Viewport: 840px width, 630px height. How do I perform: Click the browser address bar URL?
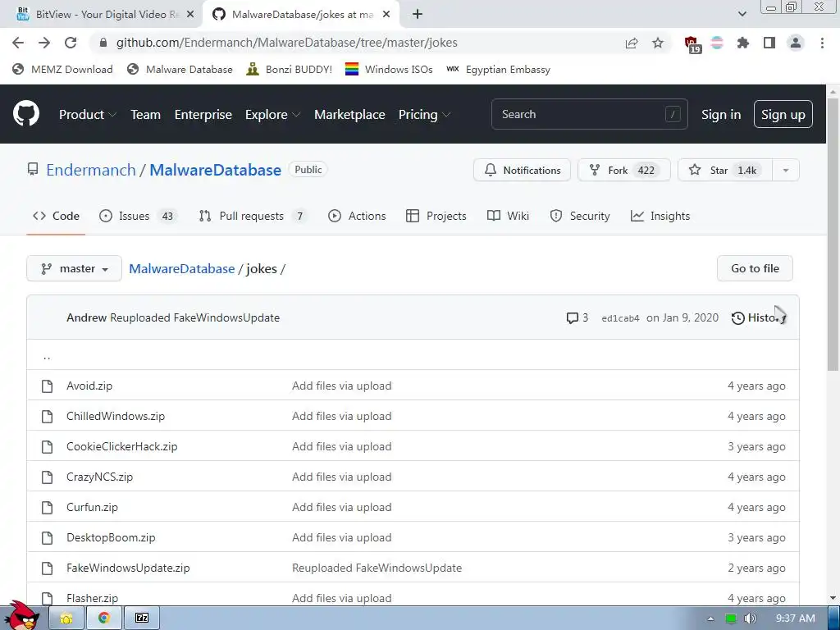pos(286,43)
